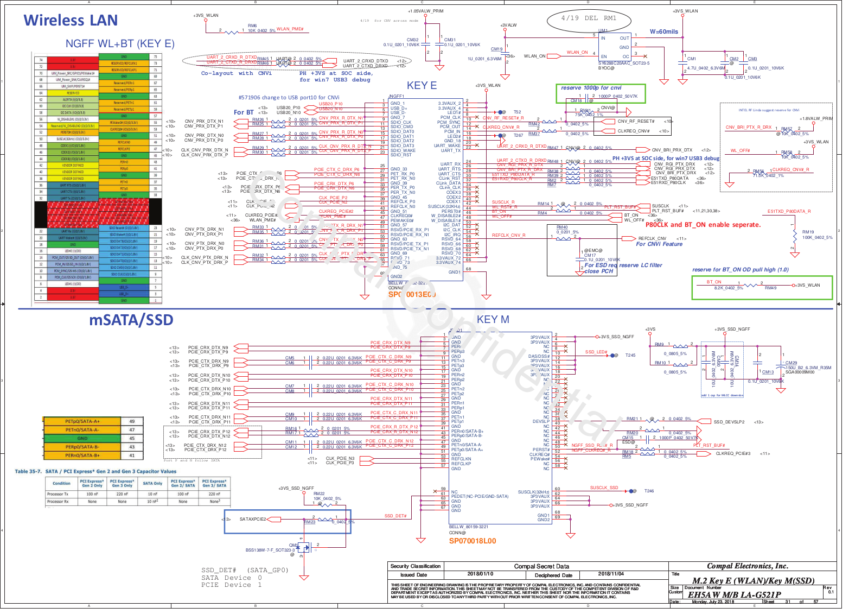868x614 pixels.
Task: Select "P80CLK and BT_ON enable seperate." note
Action: (x=703, y=225)
